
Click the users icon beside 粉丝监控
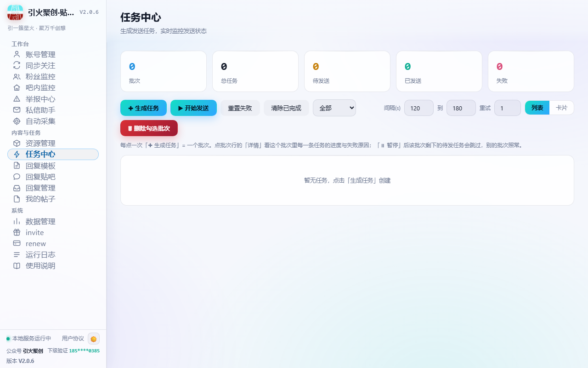(x=17, y=76)
